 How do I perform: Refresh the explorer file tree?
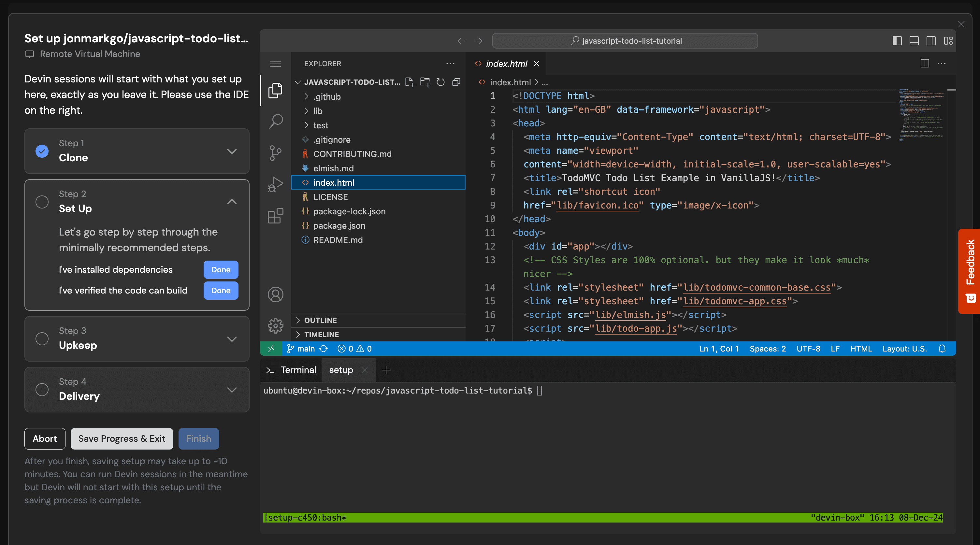point(440,82)
